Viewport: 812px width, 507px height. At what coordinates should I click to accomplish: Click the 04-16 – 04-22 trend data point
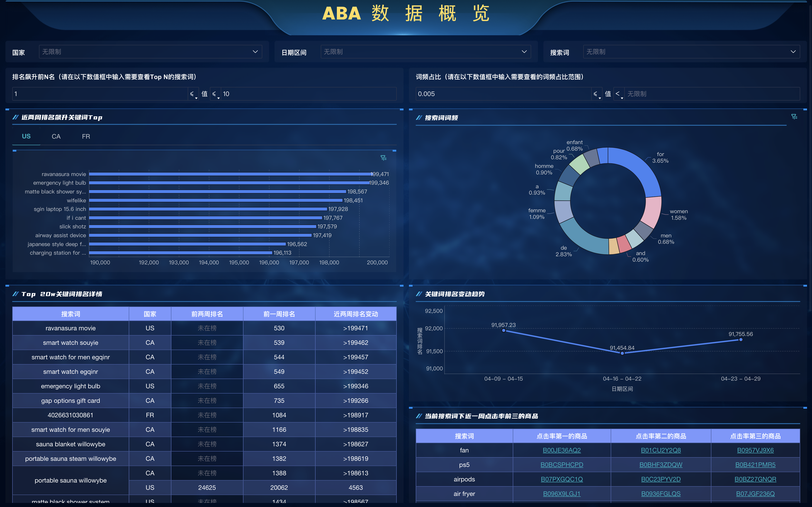click(622, 353)
